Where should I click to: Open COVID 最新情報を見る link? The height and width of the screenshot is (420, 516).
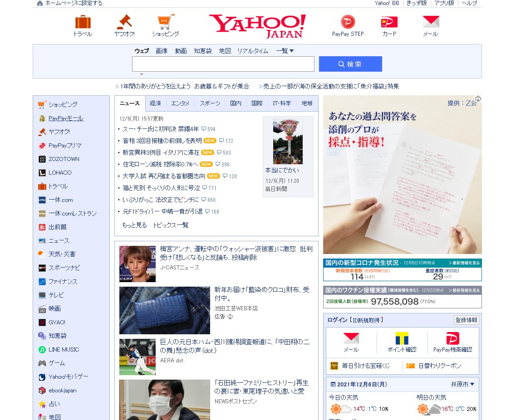point(464,263)
